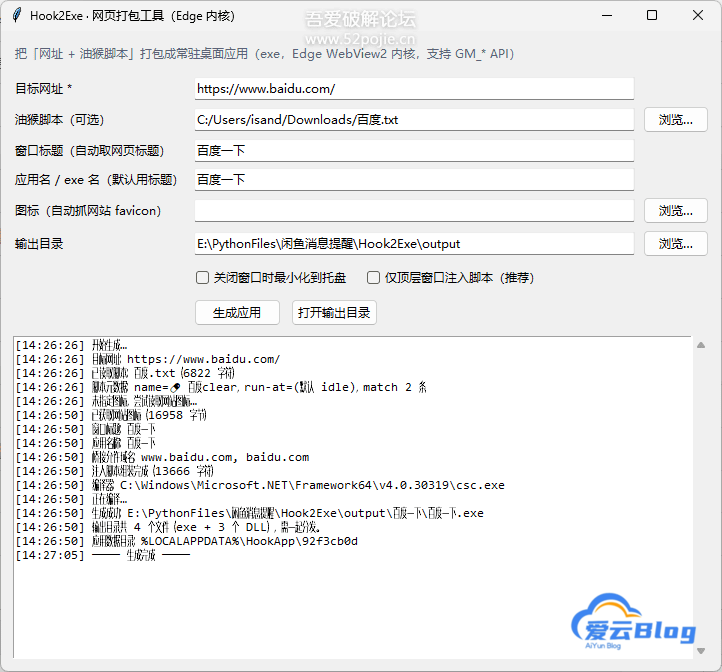Click the 油猴脚本 path input field
722x672 pixels.
[x=414, y=120]
